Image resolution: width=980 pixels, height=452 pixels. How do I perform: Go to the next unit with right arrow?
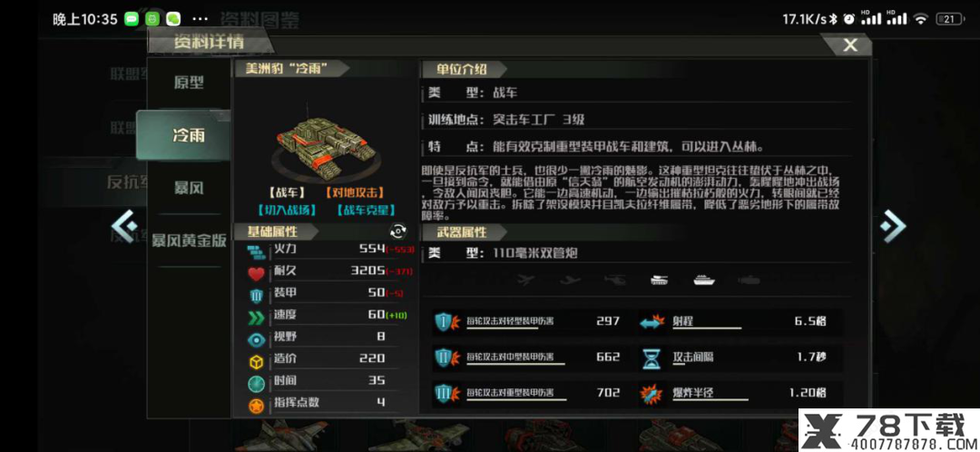tap(893, 226)
